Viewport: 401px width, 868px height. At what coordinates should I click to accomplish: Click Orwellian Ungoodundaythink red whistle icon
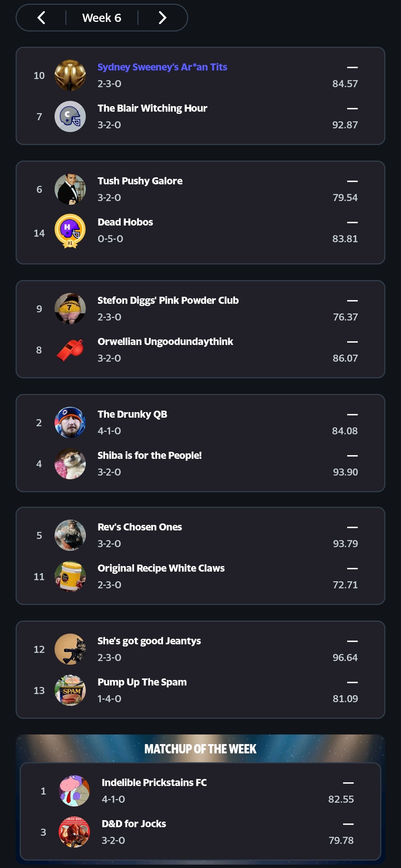pos(70,350)
